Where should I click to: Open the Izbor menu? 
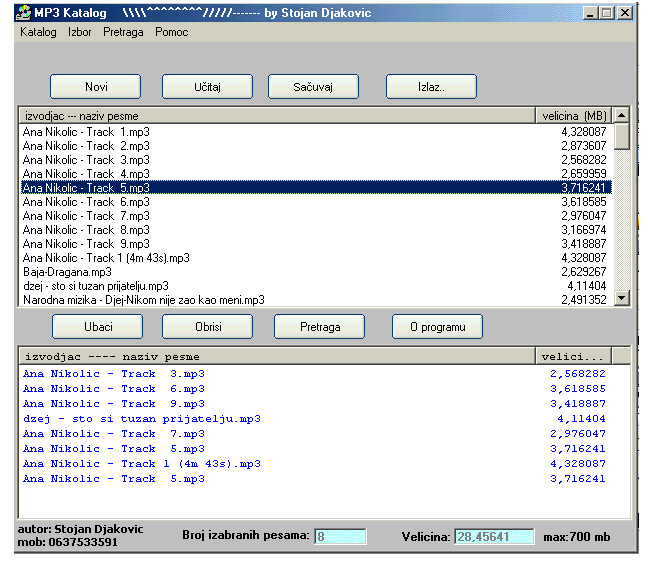(x=79, y=32)
